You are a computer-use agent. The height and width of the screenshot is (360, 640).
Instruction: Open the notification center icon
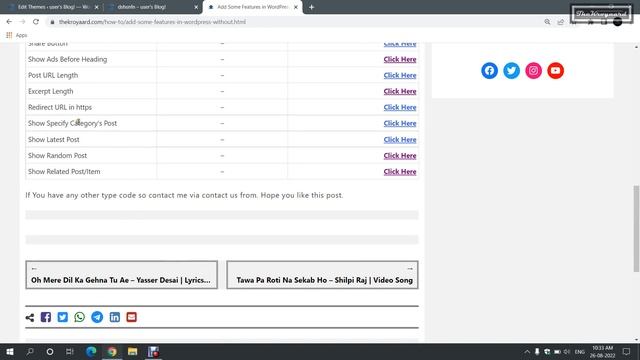[626, 351]
